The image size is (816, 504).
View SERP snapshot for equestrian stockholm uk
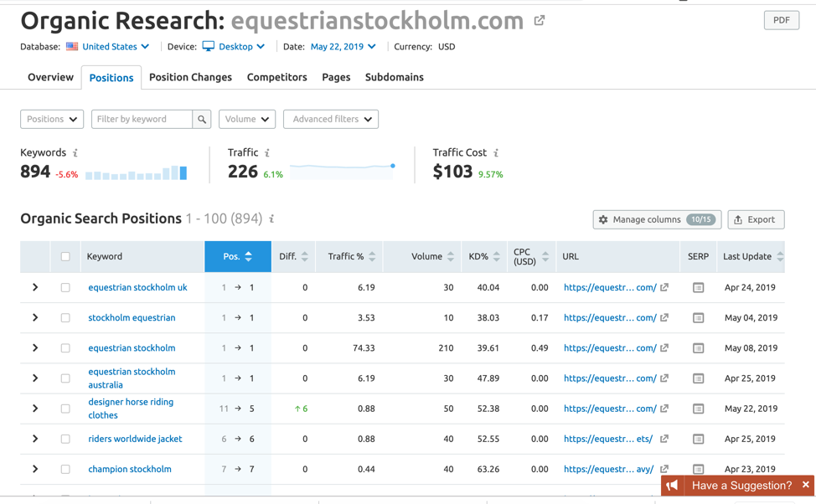click(x=698, y=288)
